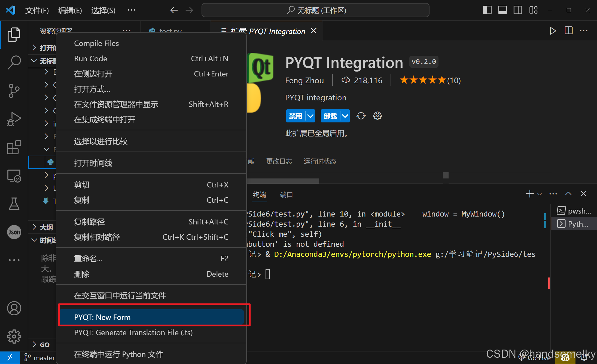Go back in navigation history
597x364 pixels.
pyautogui.click(x=174, y=10)
